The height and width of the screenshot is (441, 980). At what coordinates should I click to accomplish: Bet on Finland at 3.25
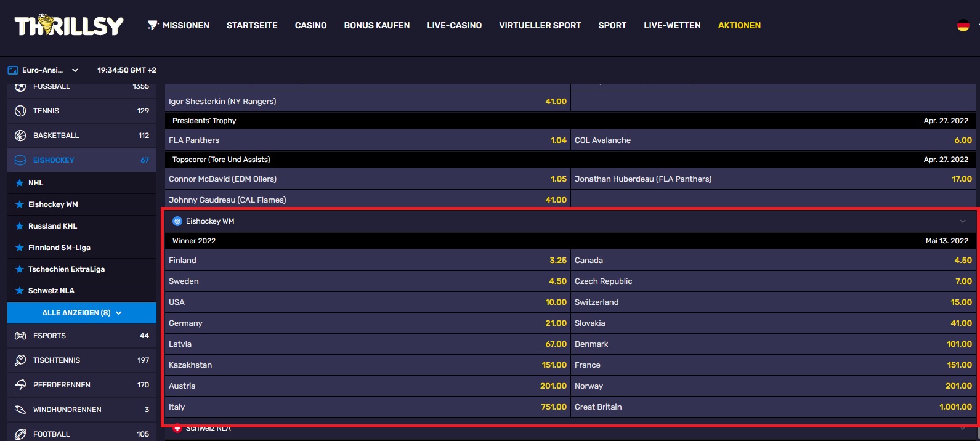pos(368,261)
